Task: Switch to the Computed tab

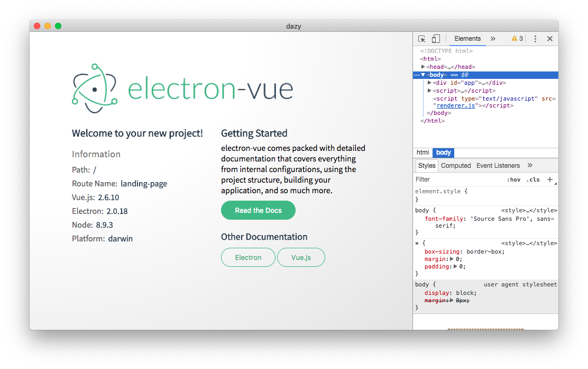Action: point(456,166)
